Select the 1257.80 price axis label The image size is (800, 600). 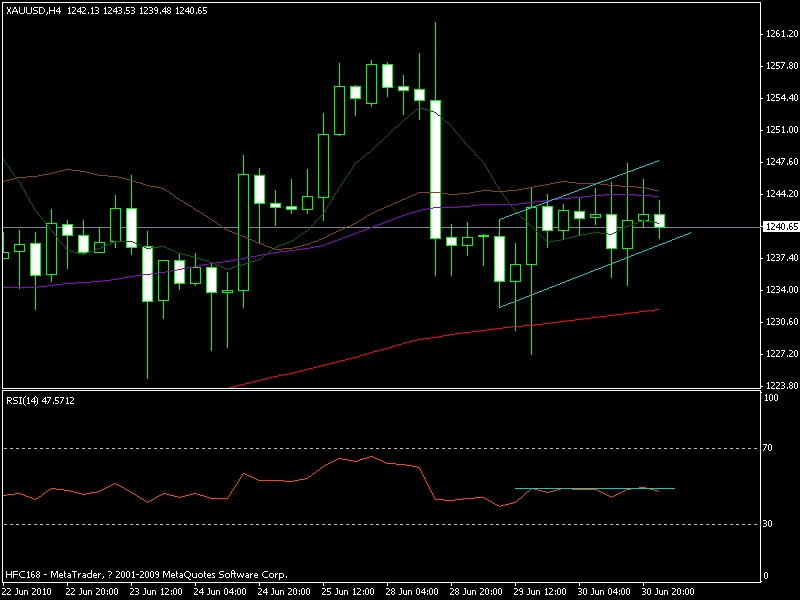[x=782, y=66]
